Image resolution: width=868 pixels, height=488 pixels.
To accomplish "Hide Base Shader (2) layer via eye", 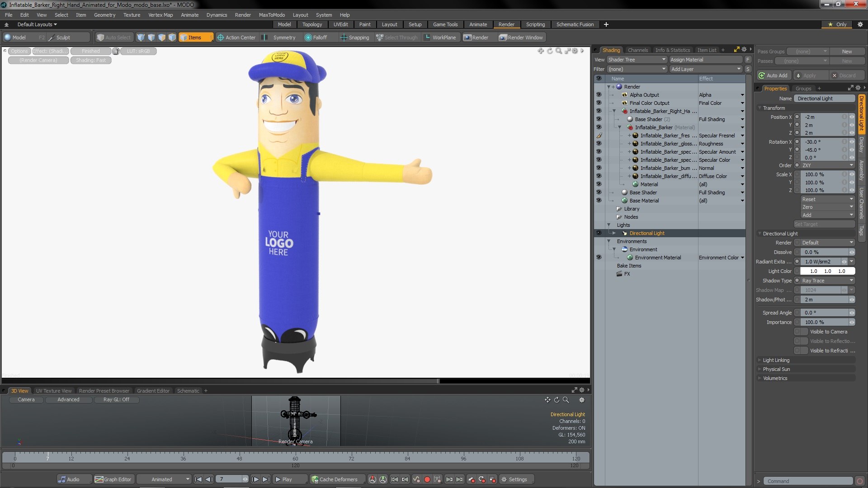I will [x=599, y=119].
